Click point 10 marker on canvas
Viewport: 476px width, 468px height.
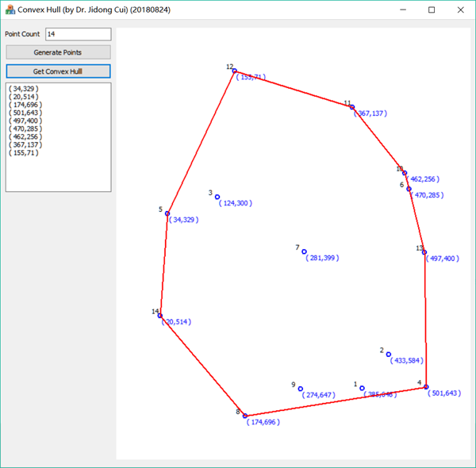(405, 173)
